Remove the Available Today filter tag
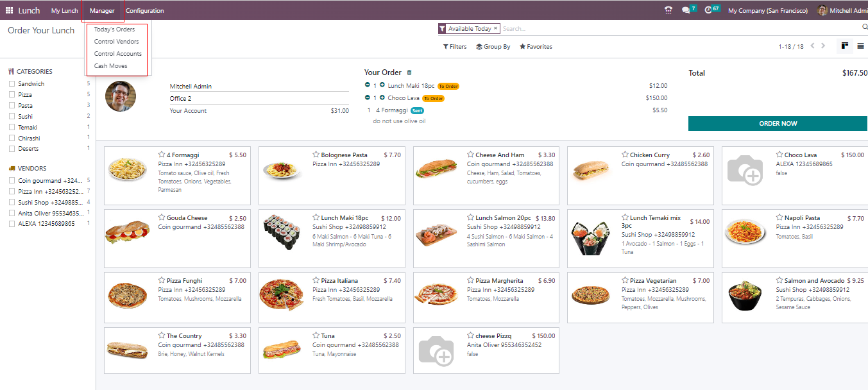The height and width of the screenshot is (390, 868). tap(495, 28)
